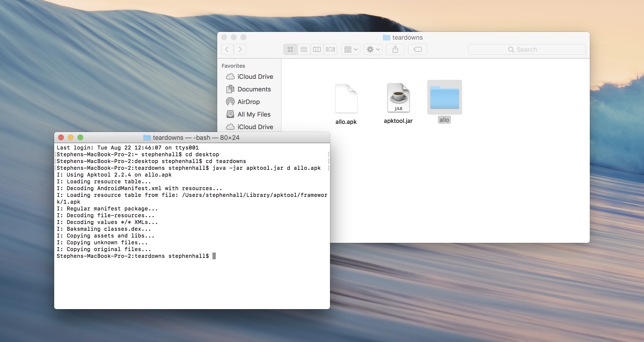Switch to Cover Flow view
Viewport: 644px width, 342px height.
coord(330,49)
